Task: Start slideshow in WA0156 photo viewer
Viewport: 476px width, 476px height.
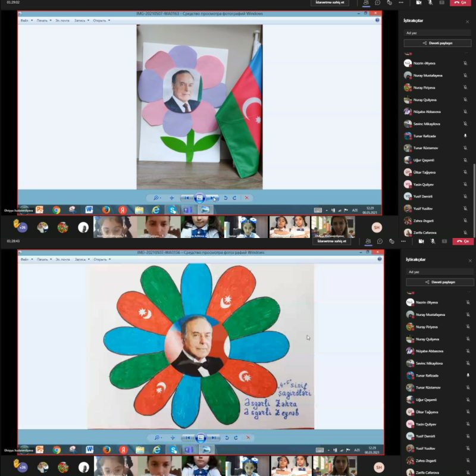Action: pos(201,438)
